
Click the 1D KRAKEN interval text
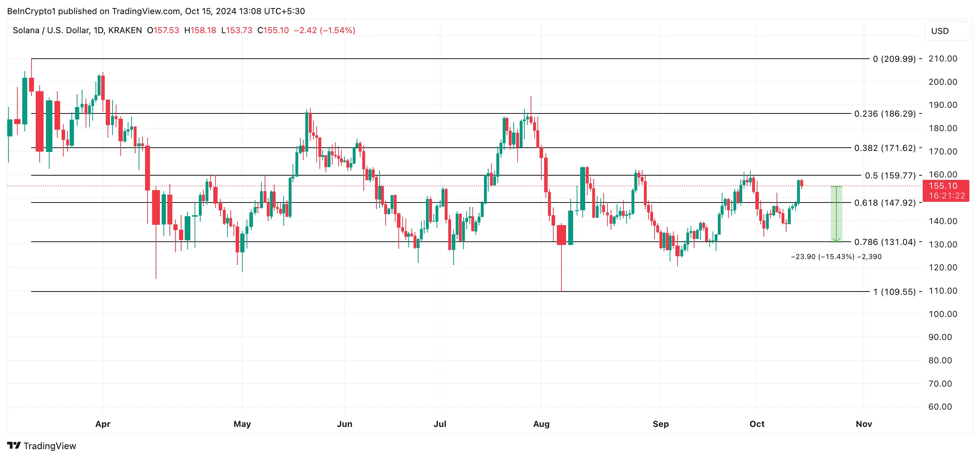click(117, 30)
